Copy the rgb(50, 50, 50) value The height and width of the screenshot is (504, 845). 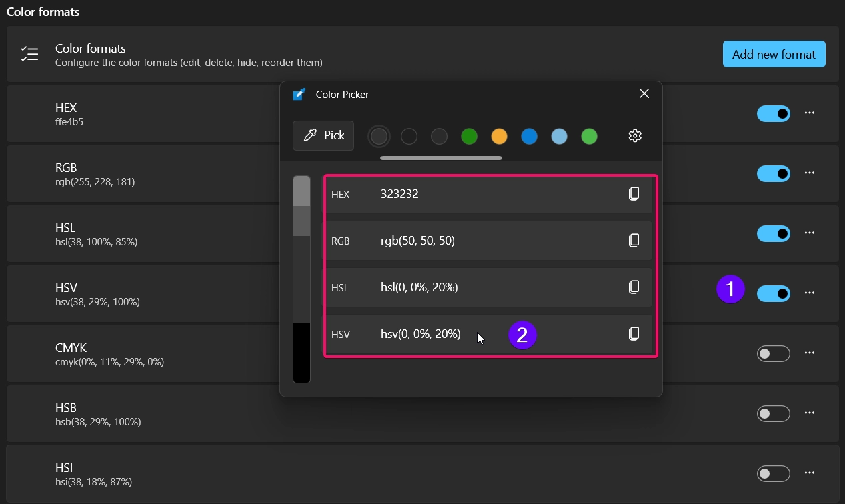point(634,241)
